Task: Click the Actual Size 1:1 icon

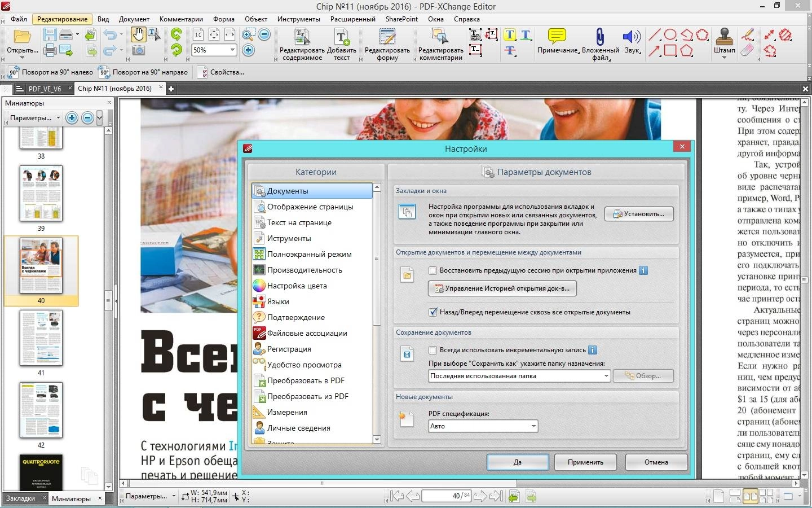Action: 198,35
